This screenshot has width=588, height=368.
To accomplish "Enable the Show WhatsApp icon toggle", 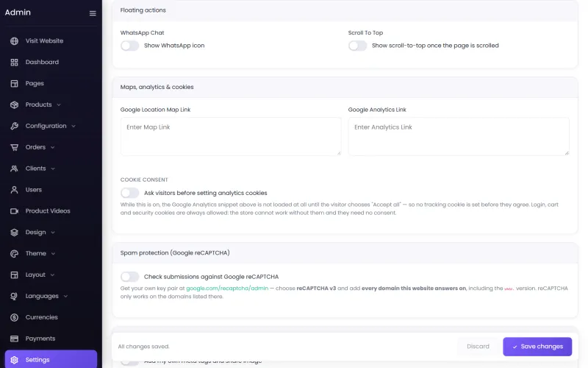I will click(x=130, y=46).
